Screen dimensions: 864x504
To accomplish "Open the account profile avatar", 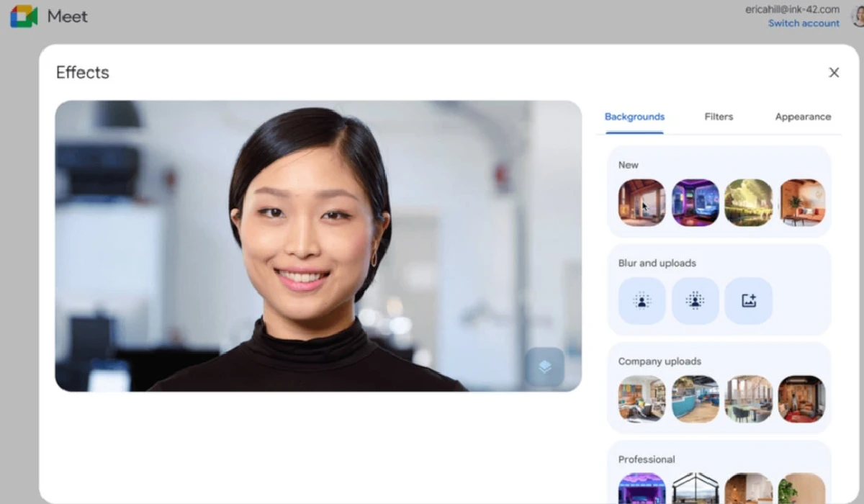I will 857,17.
